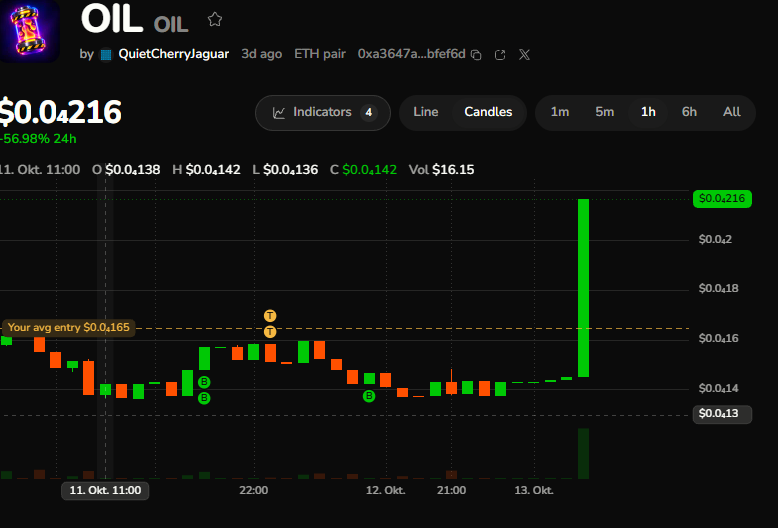Click the '12. Okt.' time axis label

(x=386, y=490)
